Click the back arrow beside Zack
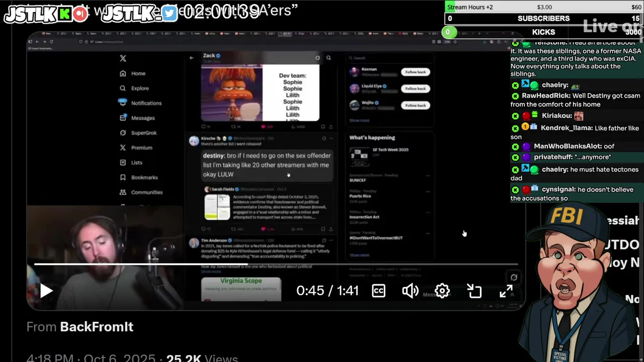Screen dimensions: 644x362 click(x=191, y=58)
